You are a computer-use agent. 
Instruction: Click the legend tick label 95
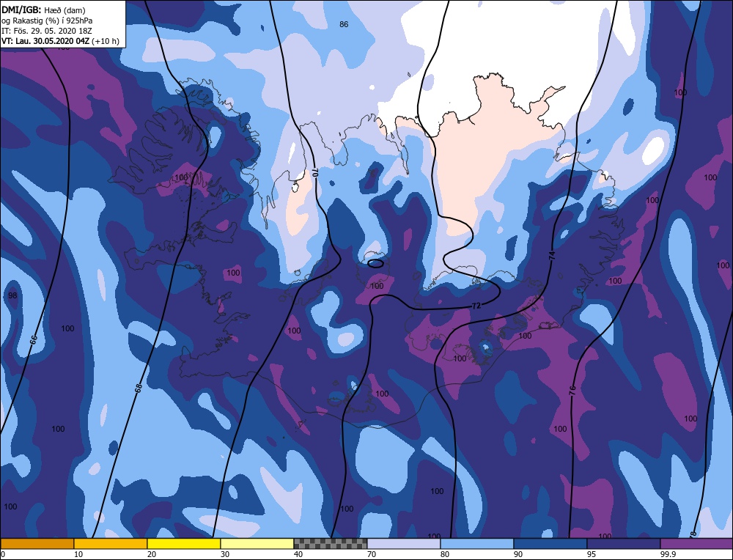pyautogui.click(x=592, y=554)
